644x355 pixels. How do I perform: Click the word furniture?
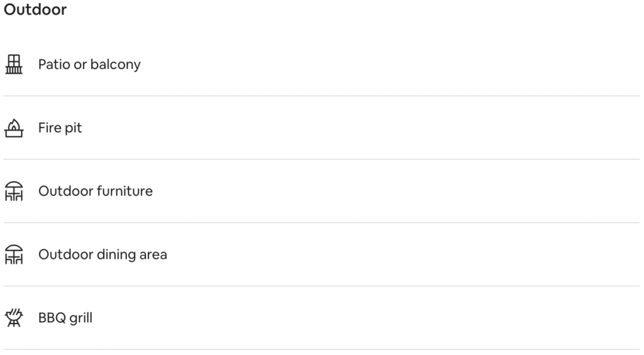pos(125,191)
